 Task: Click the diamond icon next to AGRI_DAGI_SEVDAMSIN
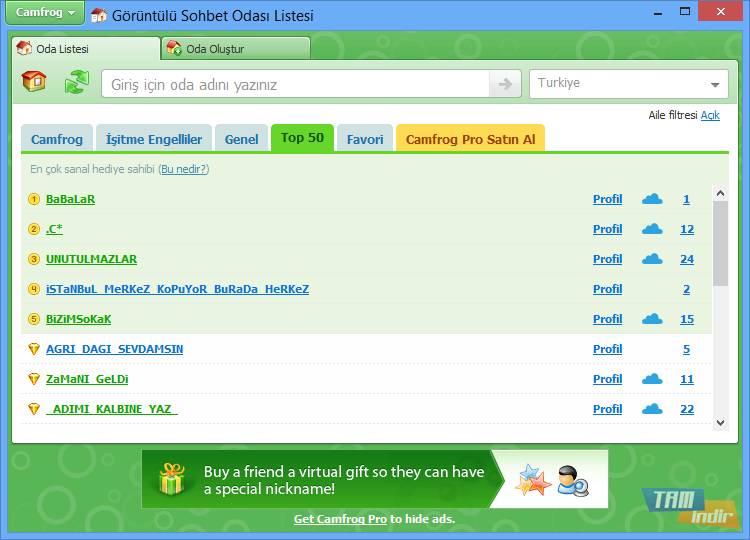(x=34, y=349)
